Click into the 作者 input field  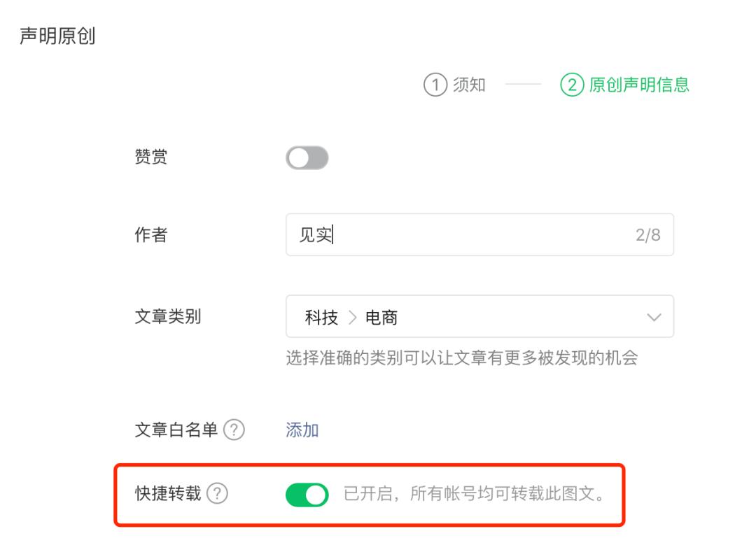click(479, 234)
